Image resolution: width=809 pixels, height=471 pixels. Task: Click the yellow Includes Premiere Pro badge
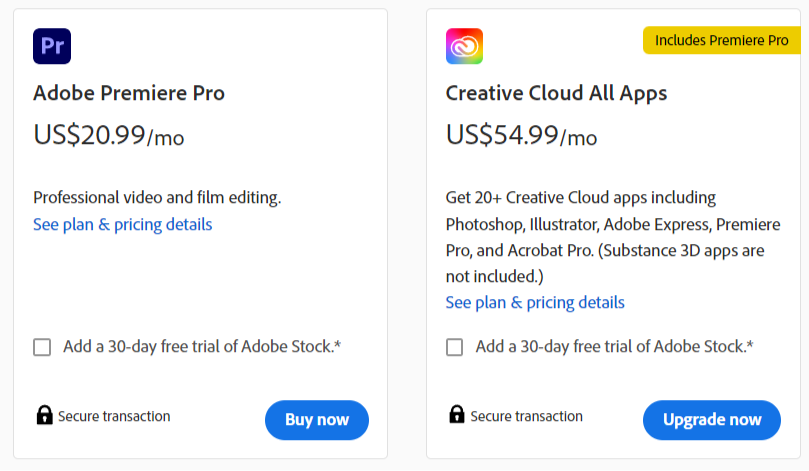[x=722, y=40]
